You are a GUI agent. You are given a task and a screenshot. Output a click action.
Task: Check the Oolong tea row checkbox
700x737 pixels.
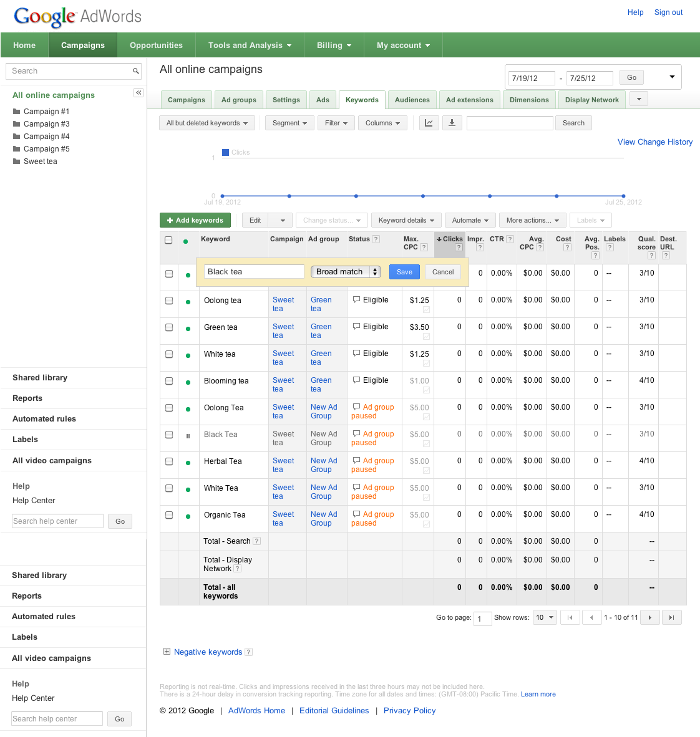pos(169,301)
